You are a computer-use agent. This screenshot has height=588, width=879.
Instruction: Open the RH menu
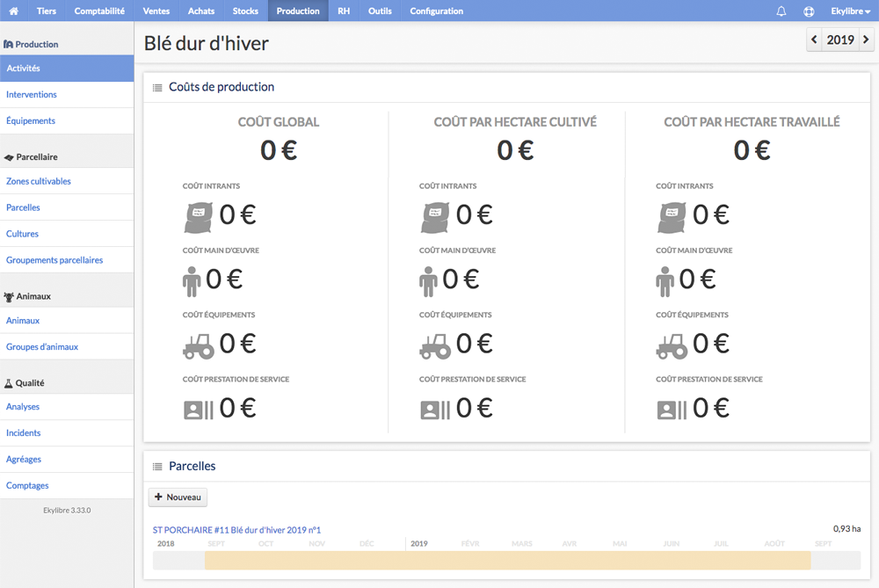(x=344, y=11)
